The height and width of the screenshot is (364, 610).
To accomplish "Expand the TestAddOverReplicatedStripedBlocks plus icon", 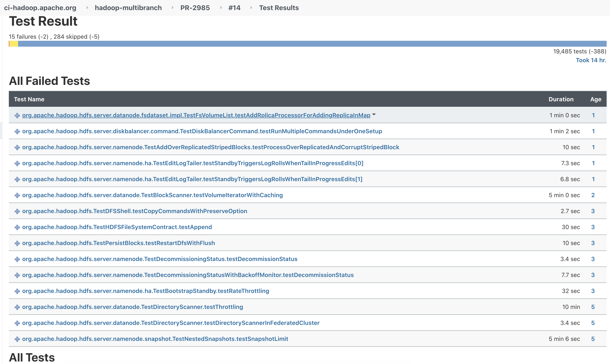I will coord(17,147).
